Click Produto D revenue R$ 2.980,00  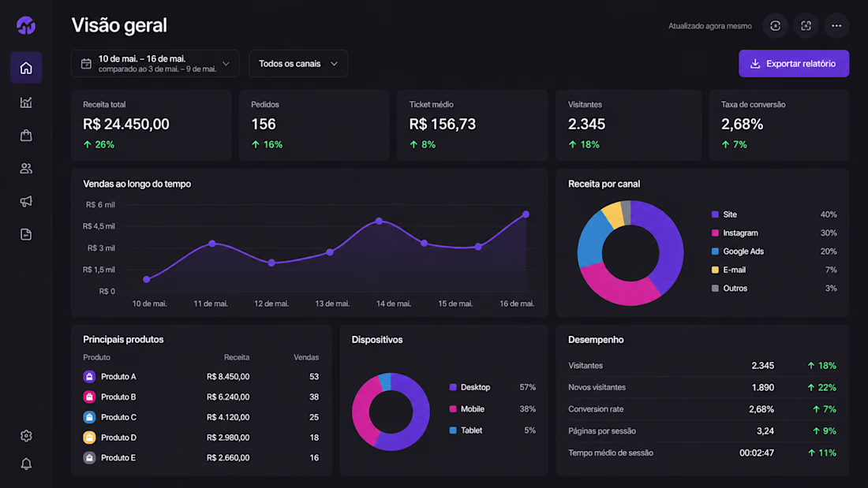[228, 438]
